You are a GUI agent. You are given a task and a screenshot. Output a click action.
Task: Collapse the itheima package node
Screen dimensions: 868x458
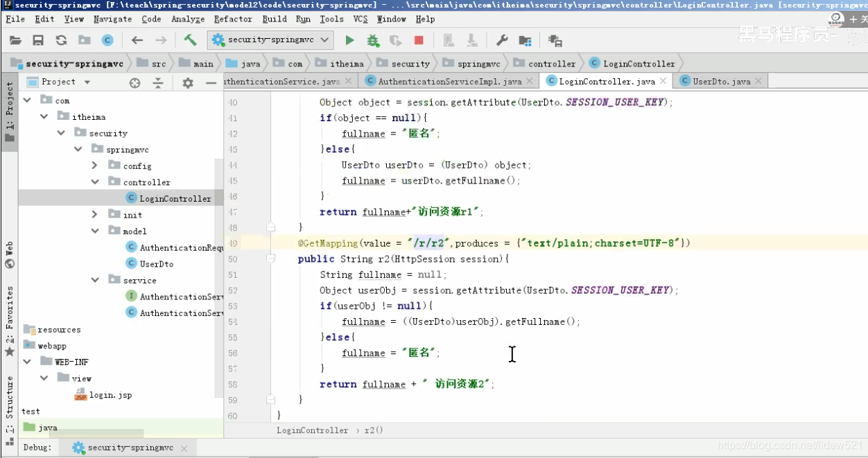tap(44, 117)
